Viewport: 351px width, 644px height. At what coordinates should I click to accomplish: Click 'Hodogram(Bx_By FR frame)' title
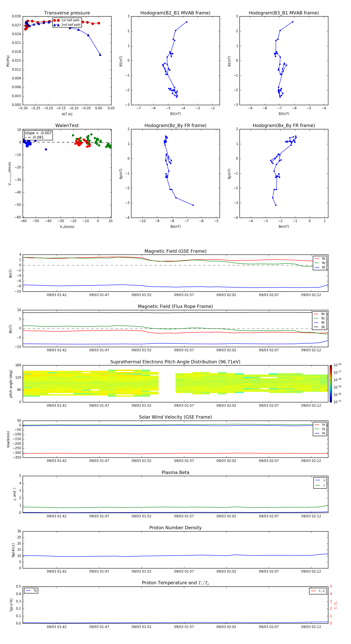[x=284, y=125]
